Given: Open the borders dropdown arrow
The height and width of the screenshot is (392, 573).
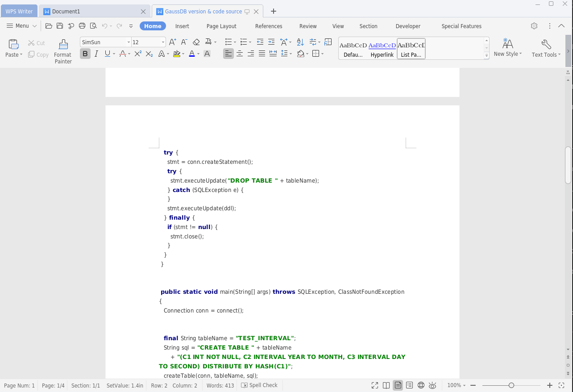Looking at the screenshot, I should 322,54.
